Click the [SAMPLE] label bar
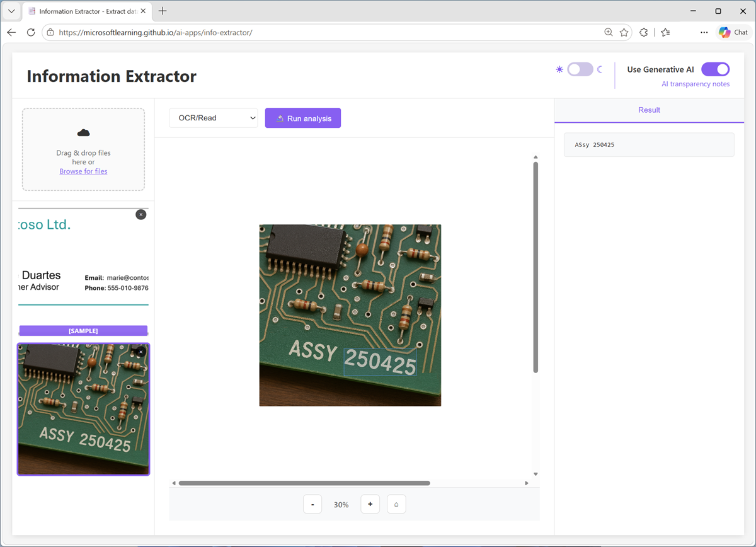 [x=83, y=331]
